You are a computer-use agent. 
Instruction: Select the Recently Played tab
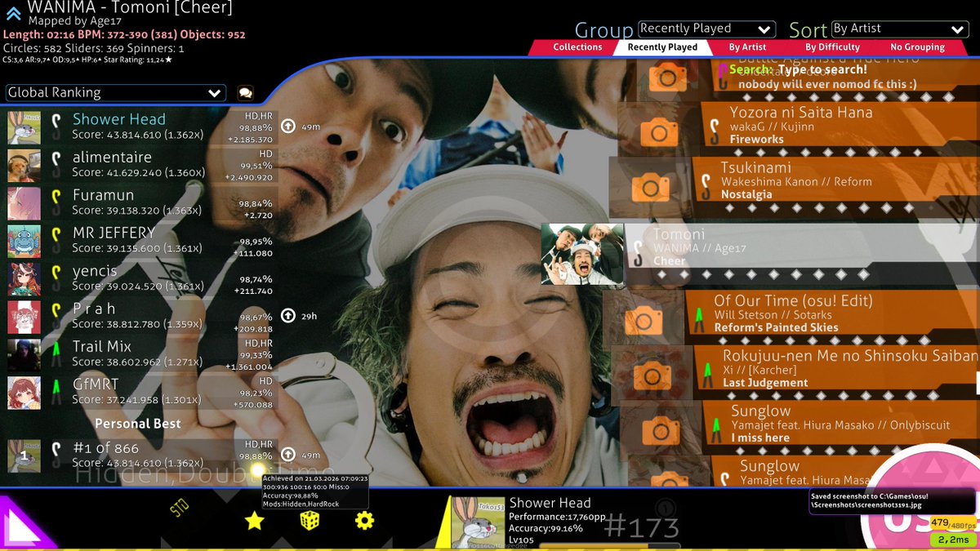tap(662, 47)
